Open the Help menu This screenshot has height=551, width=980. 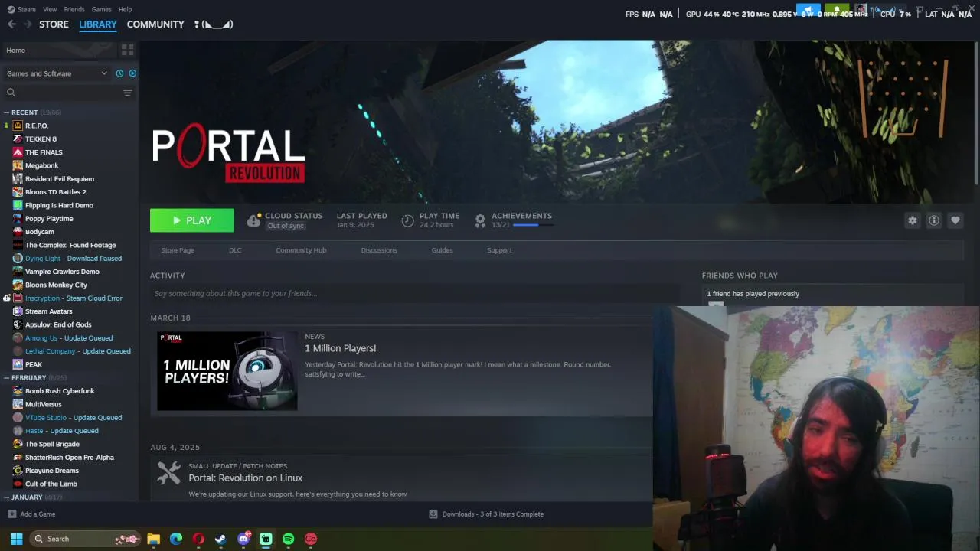(125, 9)
